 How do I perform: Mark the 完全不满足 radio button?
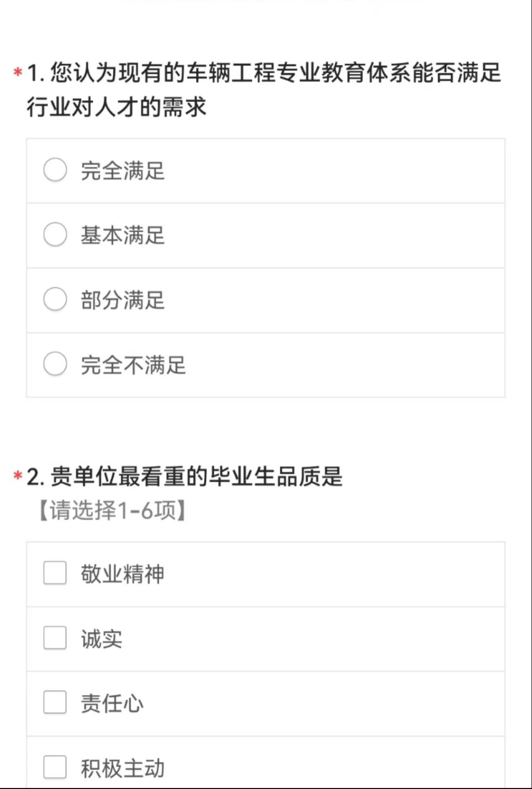pos(55,364)
